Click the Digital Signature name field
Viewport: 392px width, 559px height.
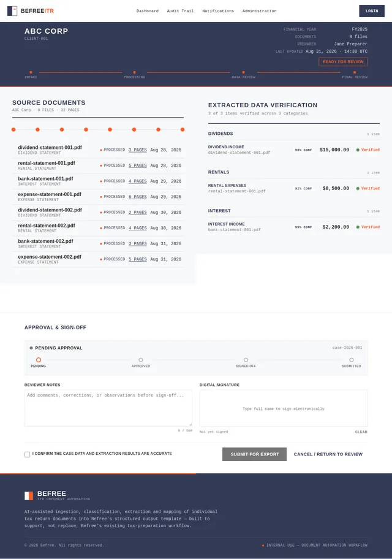coord(284,408)
